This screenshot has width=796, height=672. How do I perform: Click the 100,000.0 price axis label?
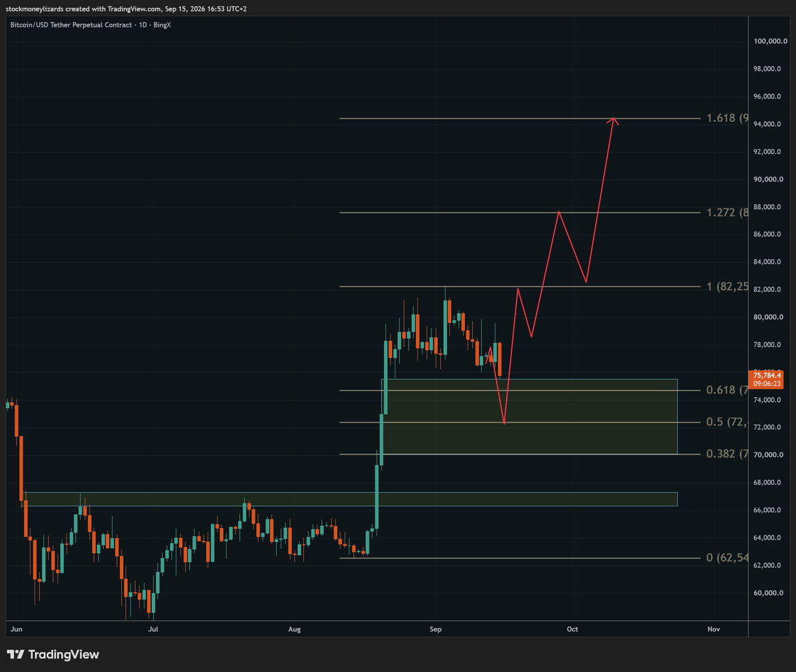(770, 41)
